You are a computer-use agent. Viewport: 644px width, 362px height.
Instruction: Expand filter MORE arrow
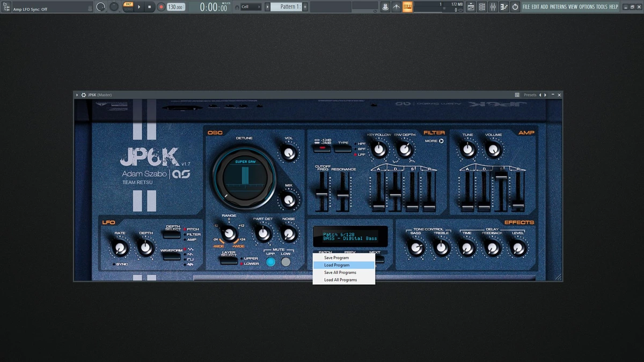pos(442,141)
